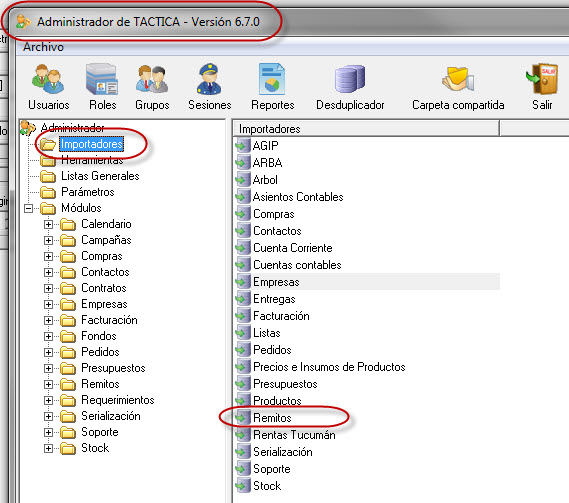Select the Importadores folder in tree
The image size is (569, 503).
point(91,144)
